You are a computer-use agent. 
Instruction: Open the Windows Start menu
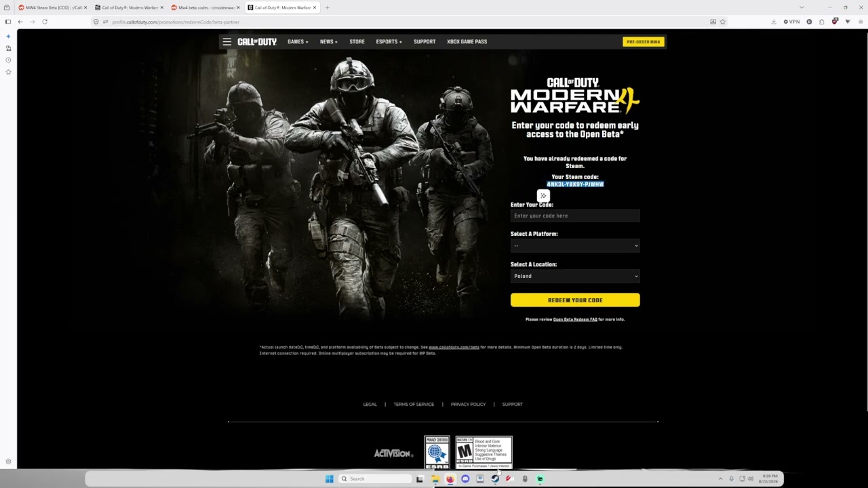point(330,479)
